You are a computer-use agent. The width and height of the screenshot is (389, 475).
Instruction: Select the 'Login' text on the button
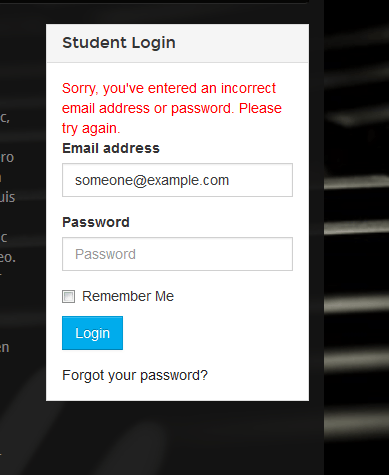click(92, 333)
